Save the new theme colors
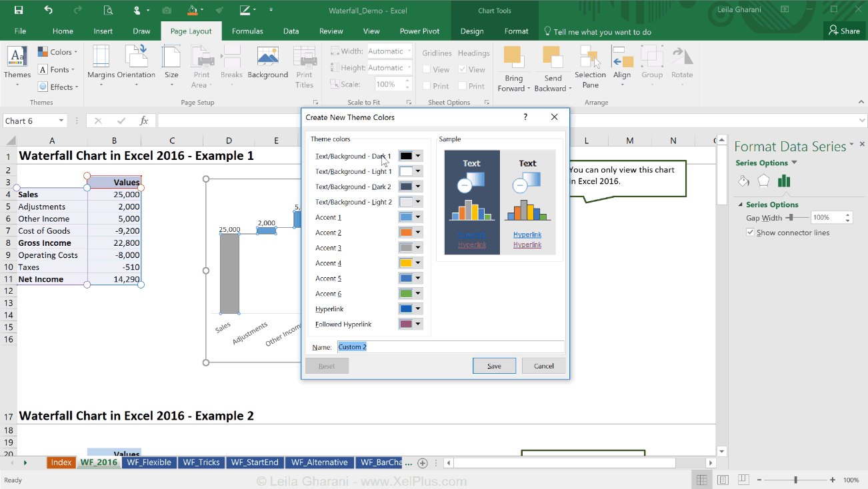Image resolution: width=868 pixels, height=489 pixels. click(x=494, y=365)
